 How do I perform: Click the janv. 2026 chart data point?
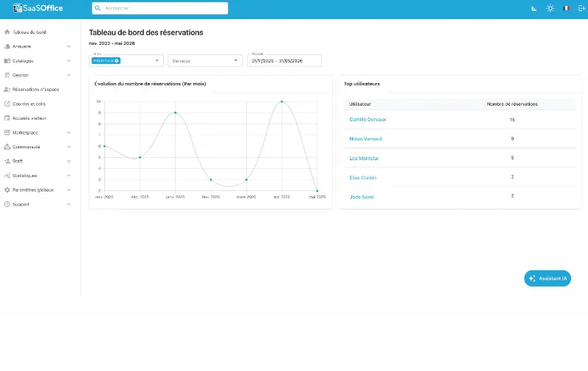point(175,113)
